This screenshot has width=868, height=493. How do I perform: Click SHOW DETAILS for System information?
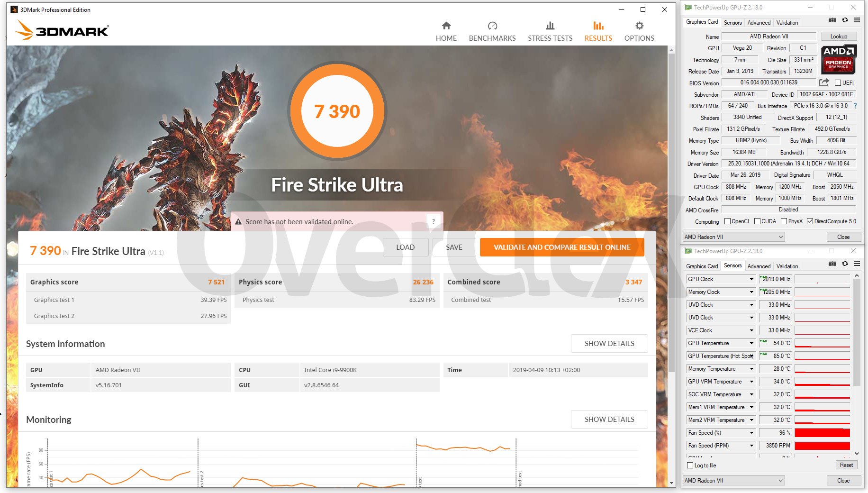tap(609, 343)
